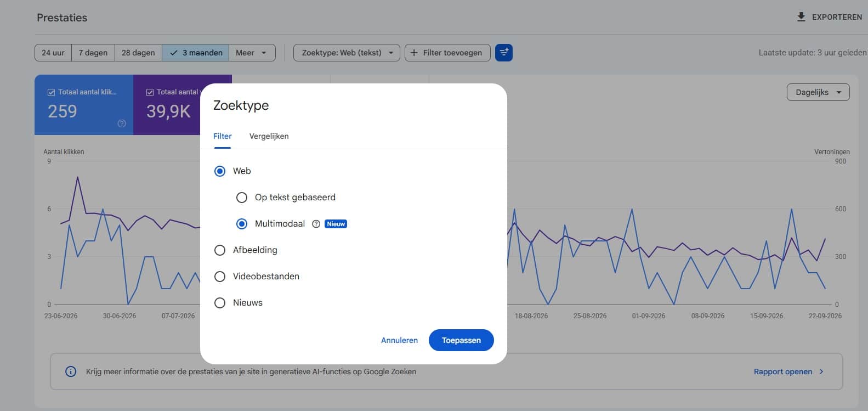868x411 pixels.
Task: Toggle the Totaal aantal vertoningen checkbox
Action: [x=150, y=92]
